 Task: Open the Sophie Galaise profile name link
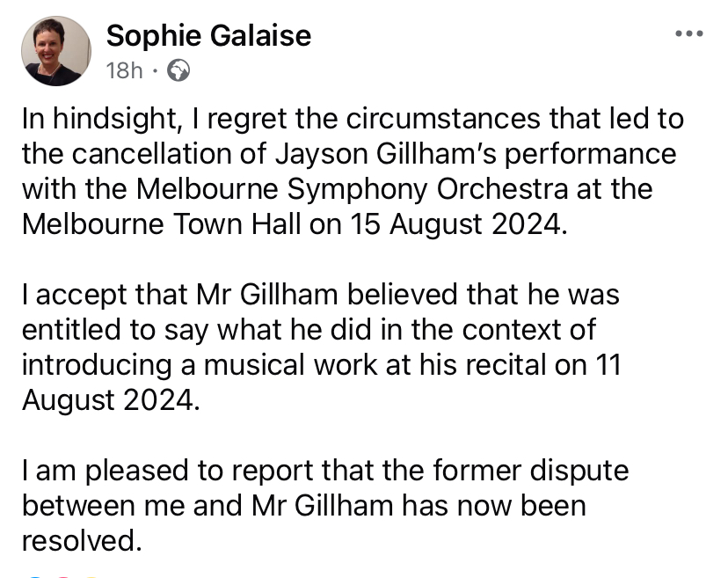pos(208,36)
